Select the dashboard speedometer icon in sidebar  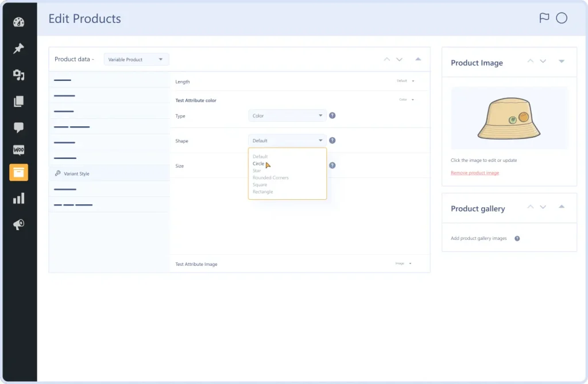(x=19, y=21)
